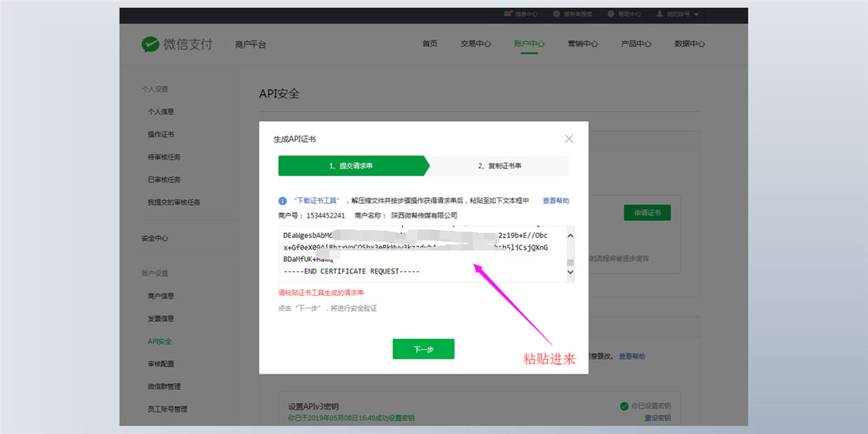The width and height of the screenshot is (868, 434).
Task: Close the 生成API证书 dialog
Action: [569, 139]
